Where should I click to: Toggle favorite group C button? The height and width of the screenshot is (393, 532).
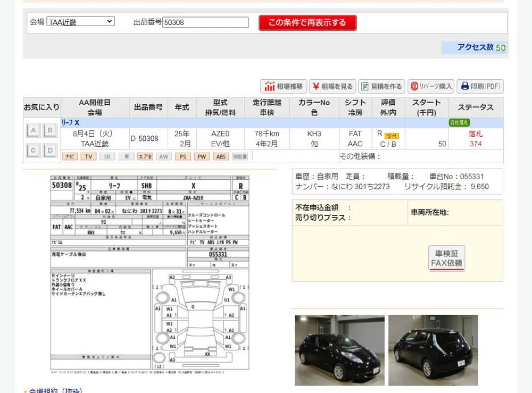click(x=34, y=150)
